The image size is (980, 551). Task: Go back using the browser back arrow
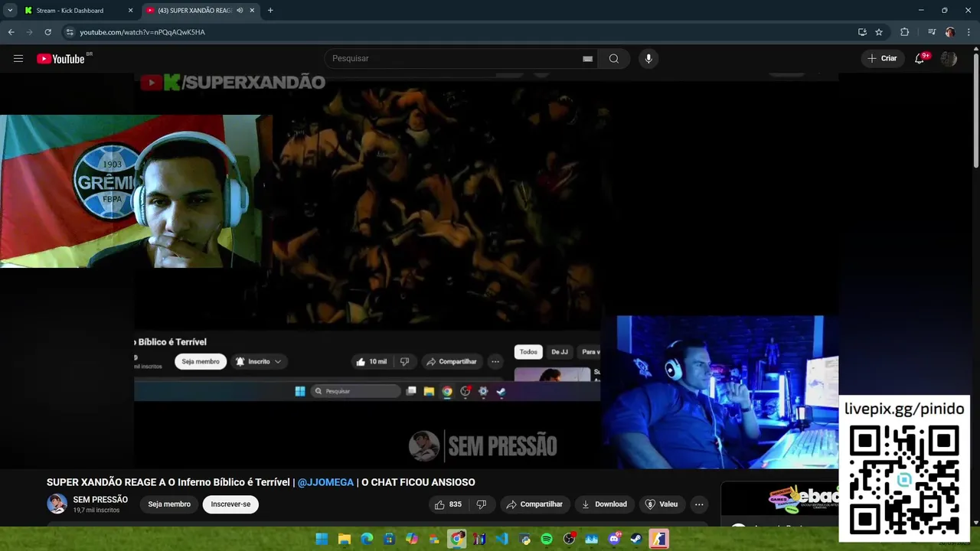pos(11,32)
